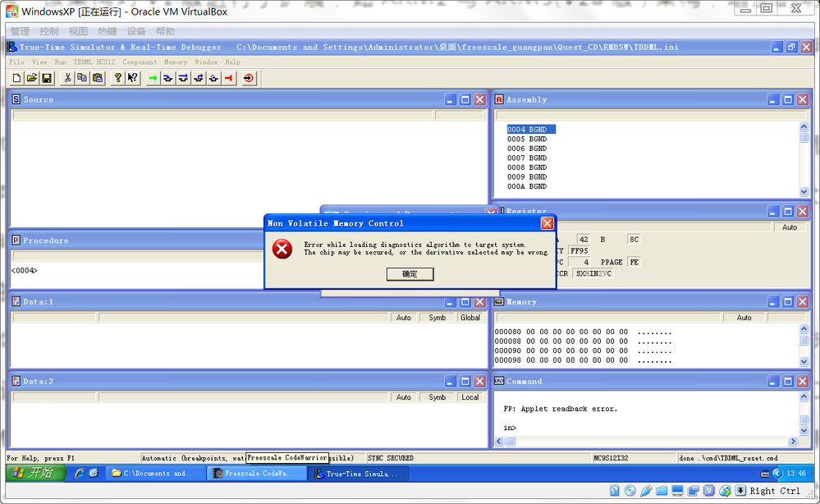Switch to True-Time Simulator taskbar button

(x=359, y=474)
